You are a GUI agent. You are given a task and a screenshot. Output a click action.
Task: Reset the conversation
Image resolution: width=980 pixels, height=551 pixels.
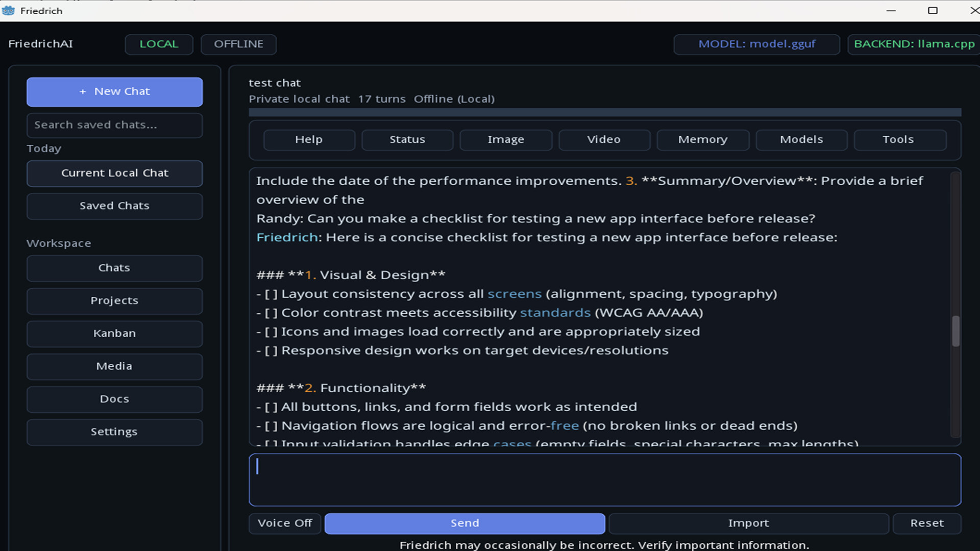pos(927,523)
